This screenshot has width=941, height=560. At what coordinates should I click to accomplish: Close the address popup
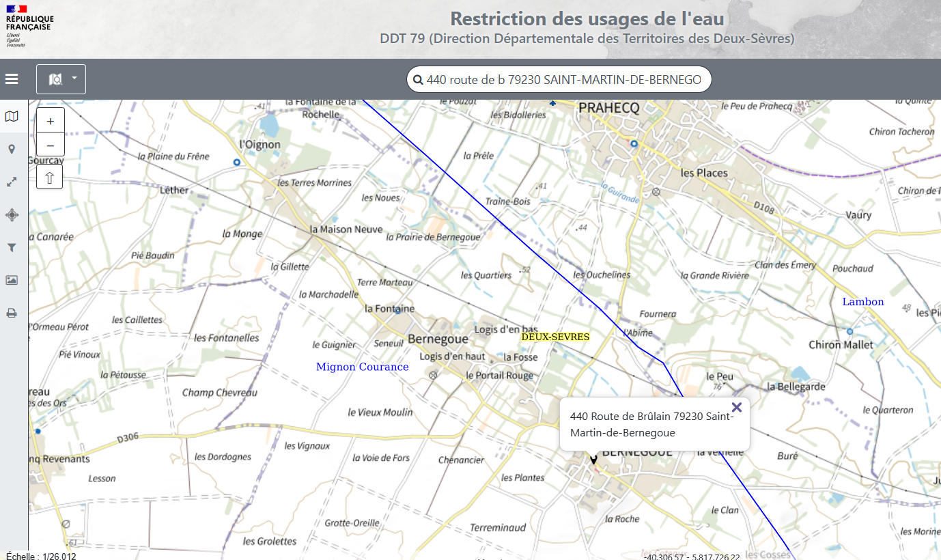point(736,408)
